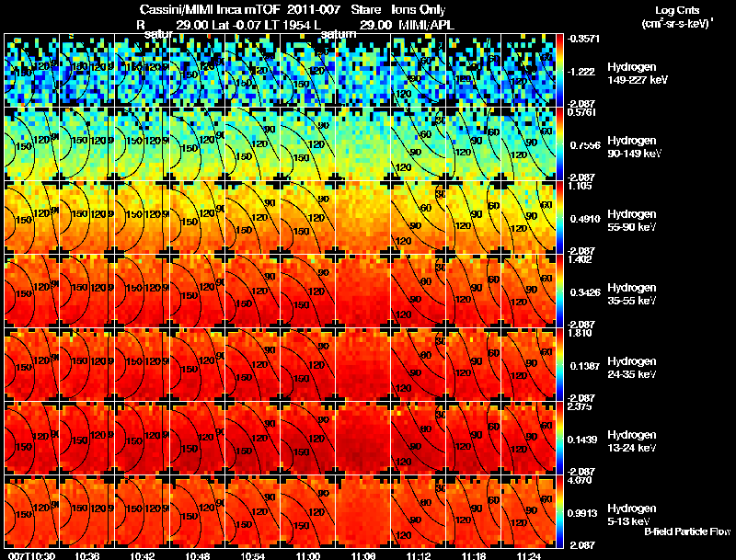The image size is (736, 560).
Task: Select the 'Hydrogen 149-227 keV' row label
Action: pos(638,74)
